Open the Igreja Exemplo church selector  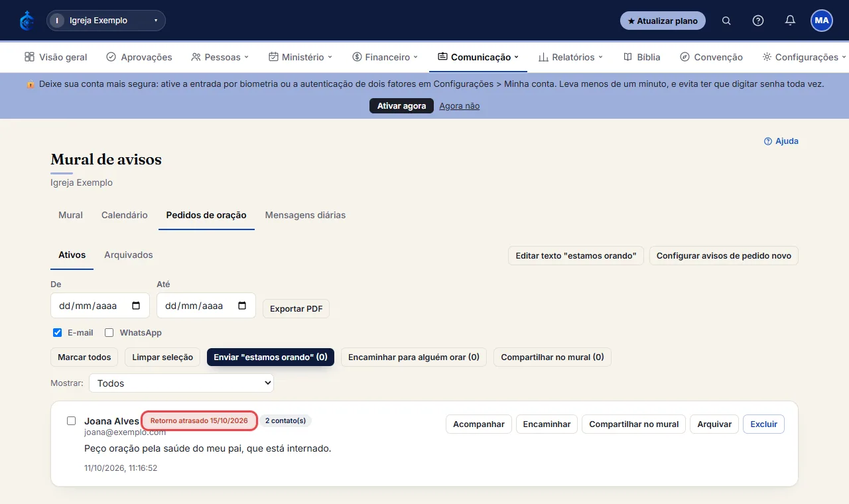pos(106,21)
